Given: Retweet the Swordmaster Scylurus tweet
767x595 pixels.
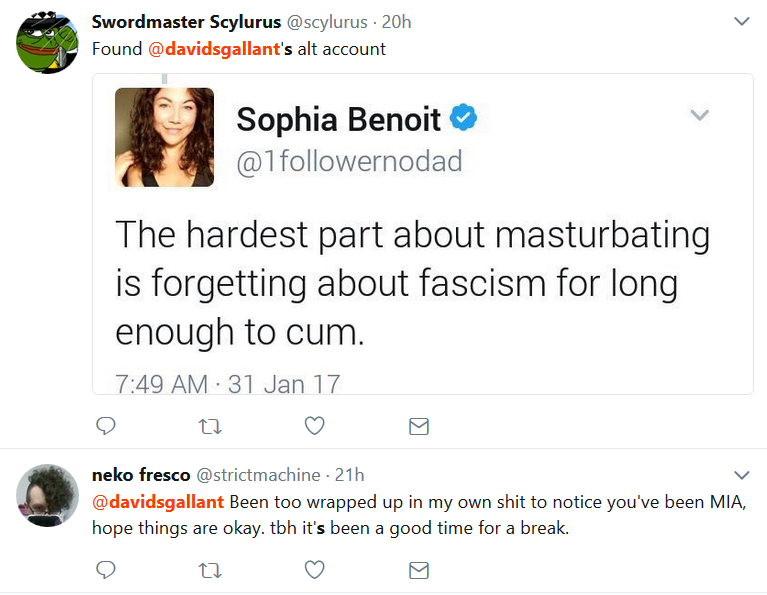Looking at the screenshot, I should tap(210, 427).
